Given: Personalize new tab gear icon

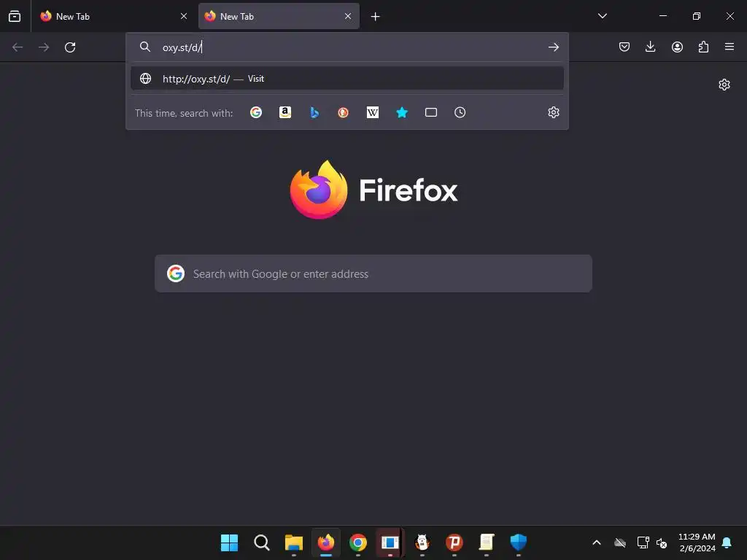Looking at the screenshot, I should coord(724,85).
